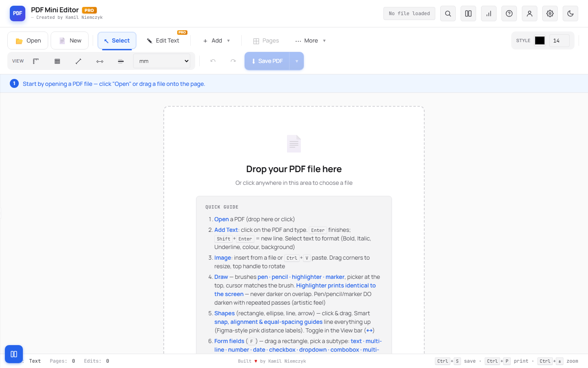This screenshot has width=588, height=368.
Task: Click the Ctrl+S save shortcut hint
Action: coord(455,361)
